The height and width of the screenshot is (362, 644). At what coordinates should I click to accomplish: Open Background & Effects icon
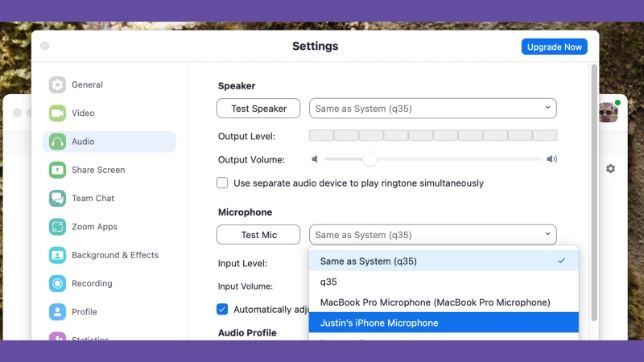click(57, 255)
